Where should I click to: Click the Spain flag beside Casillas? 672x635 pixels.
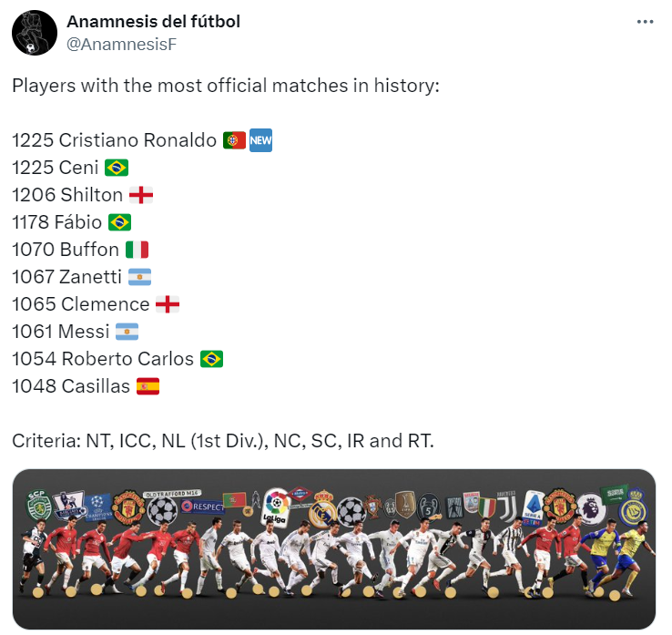pos(148,386)
